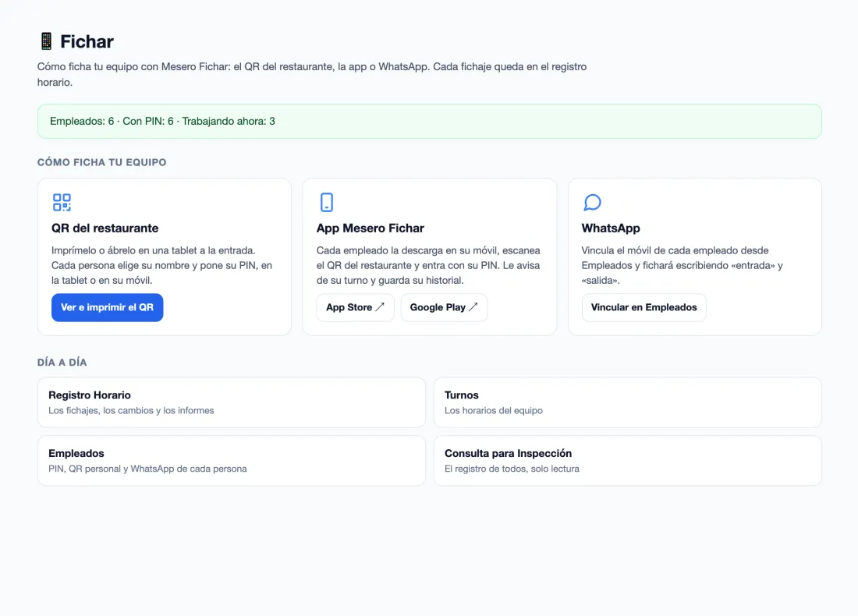Click 'Los fichajes, los cambios y los informes' text

click(x=131, y=410)
